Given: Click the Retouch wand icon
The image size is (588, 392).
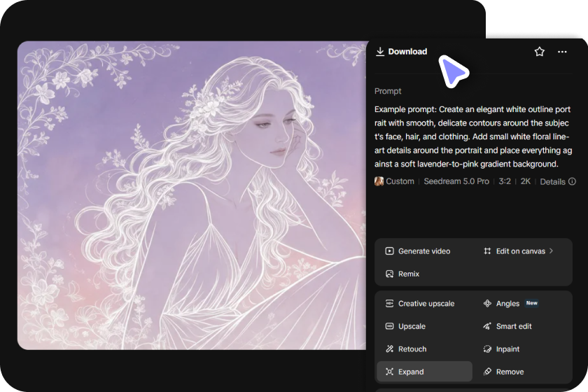Looking at the screenshot, I should [389, 349].
